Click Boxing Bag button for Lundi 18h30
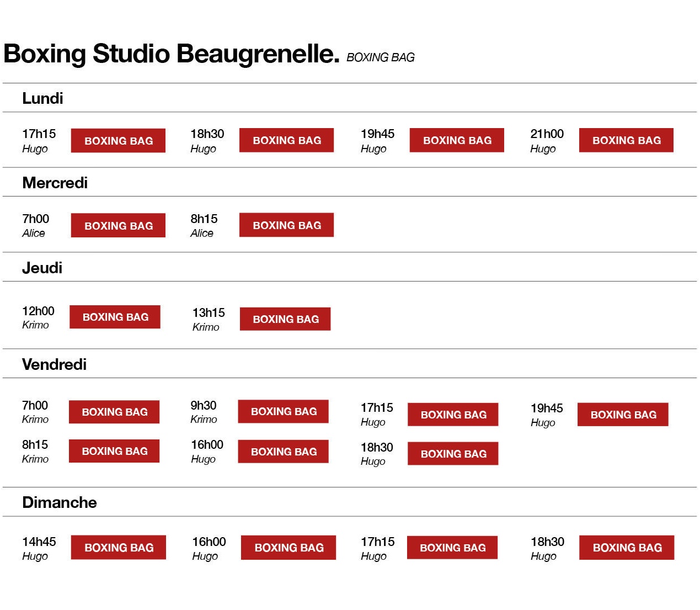Screen dimensions: 700x610 [x=286, y=140]
